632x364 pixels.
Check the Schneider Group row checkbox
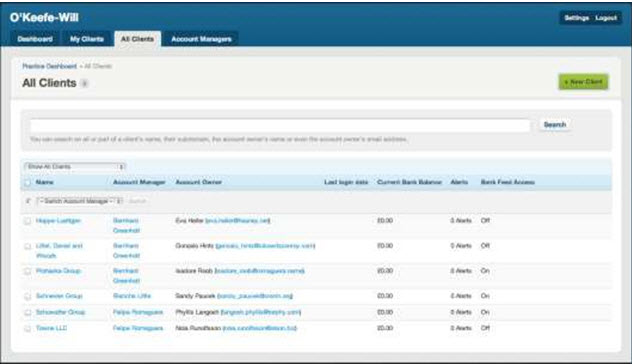27,296
